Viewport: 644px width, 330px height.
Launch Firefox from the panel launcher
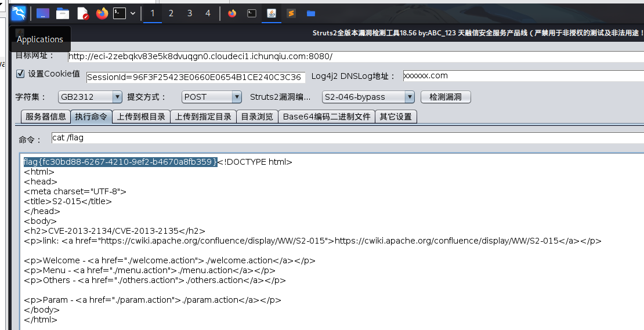tap(102, 13)
